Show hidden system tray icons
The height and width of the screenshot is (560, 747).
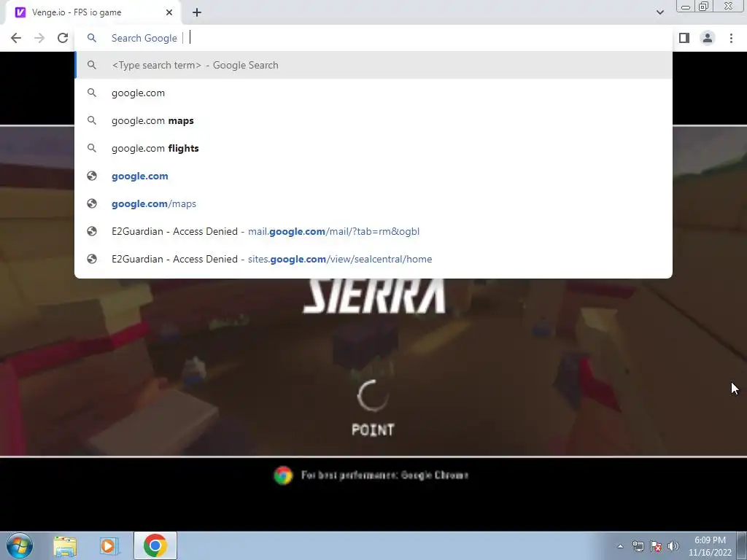(620, 546)
